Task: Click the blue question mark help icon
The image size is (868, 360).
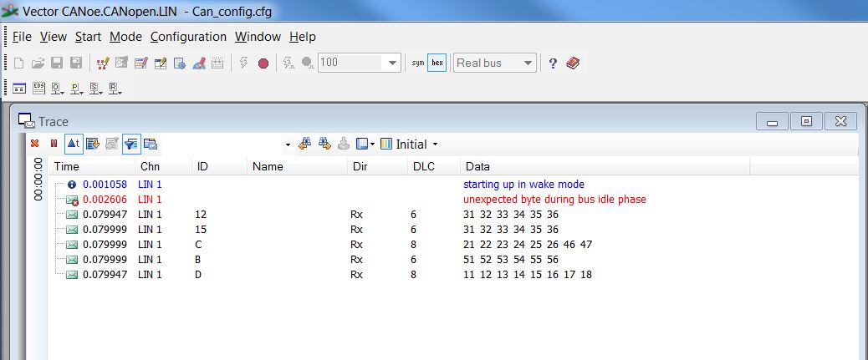Action: (553, 63)
